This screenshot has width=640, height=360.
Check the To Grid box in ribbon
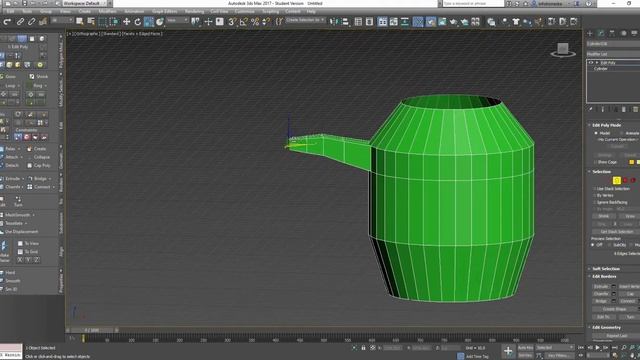click(20, 252)
